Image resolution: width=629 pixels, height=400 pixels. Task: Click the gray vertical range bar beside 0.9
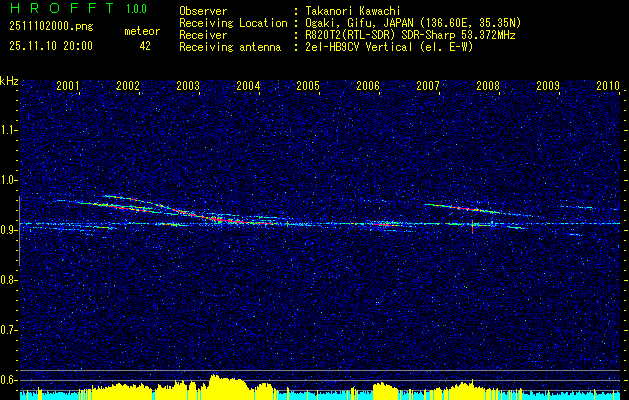coord(19,231)
